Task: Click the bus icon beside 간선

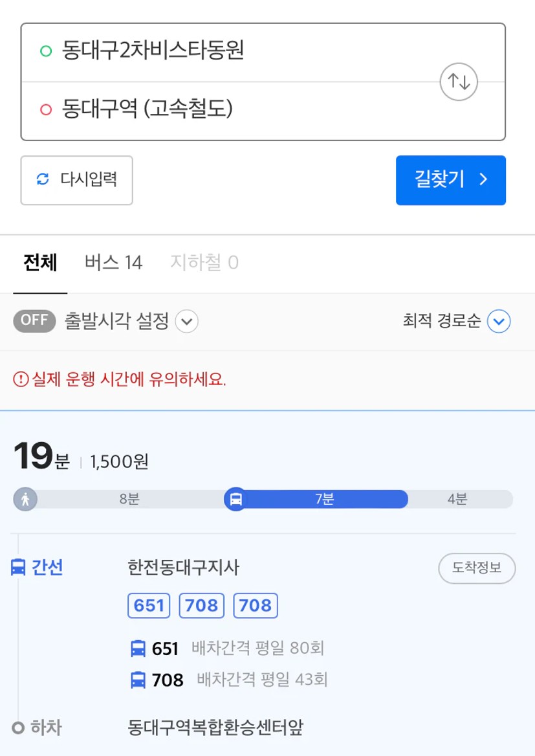Action: (18, 567)
